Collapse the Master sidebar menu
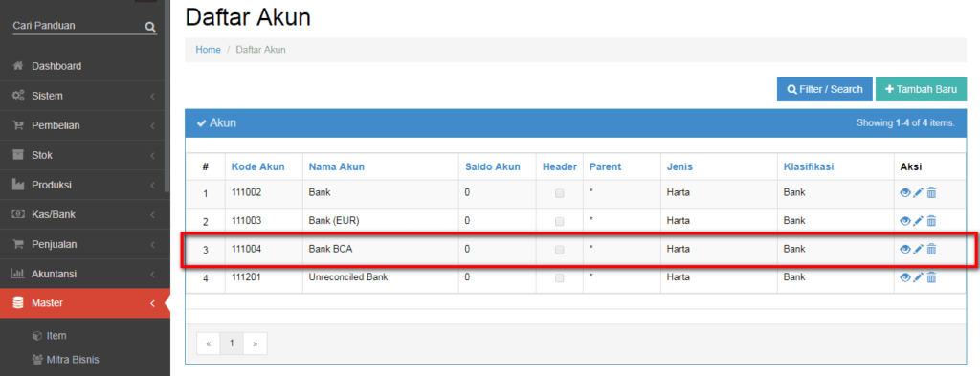The height and width of the screenshot is (376, 980). tap(85, 303)
